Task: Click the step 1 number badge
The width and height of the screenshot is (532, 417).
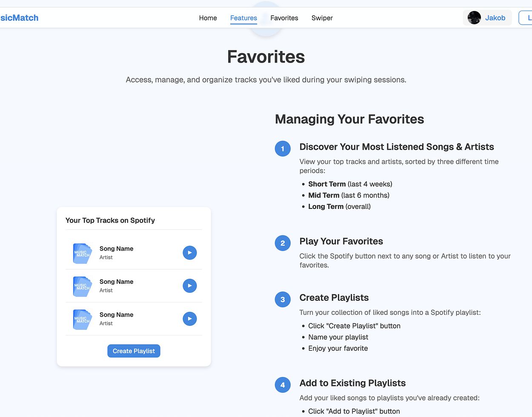Action: [283, 149]
